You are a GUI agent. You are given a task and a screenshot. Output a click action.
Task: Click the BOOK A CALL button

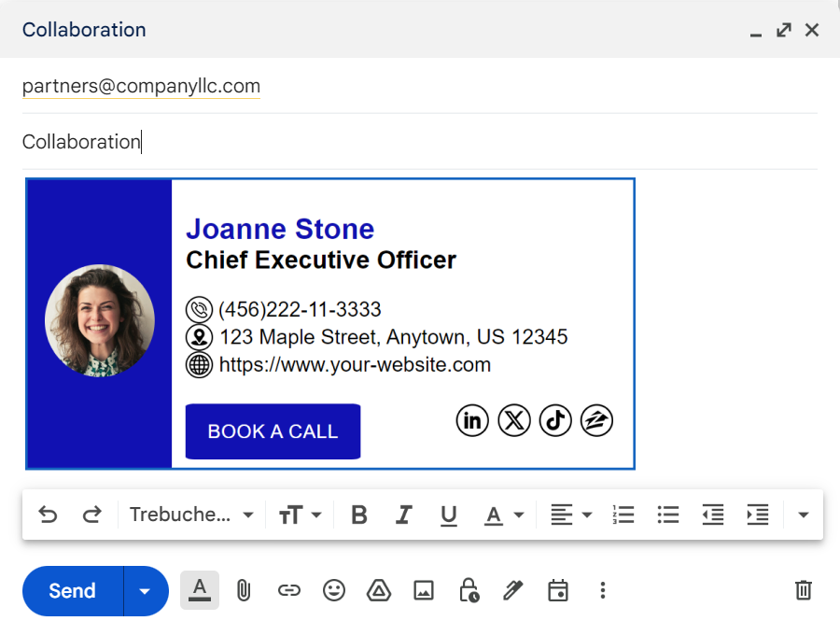pos(273,431)
